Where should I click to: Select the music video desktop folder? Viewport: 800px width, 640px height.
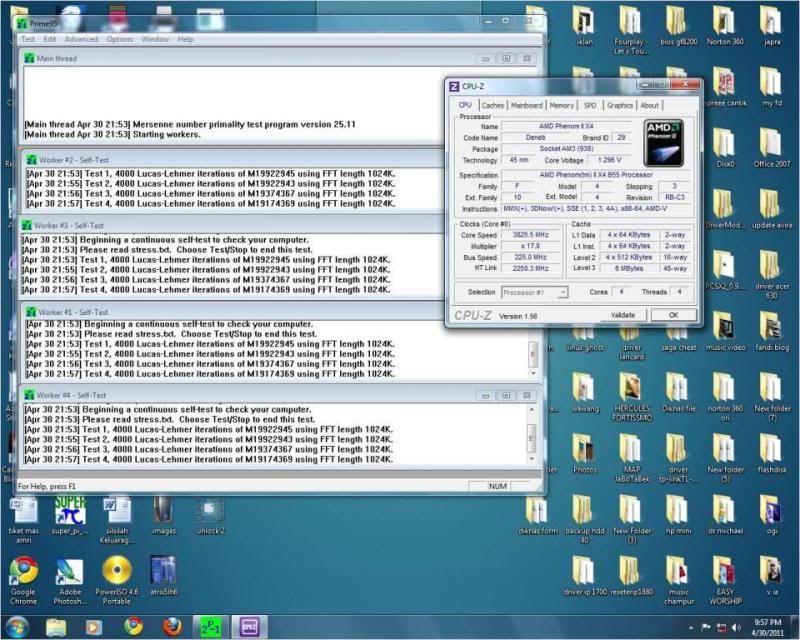pyautogui.click(x=725, y=332)
